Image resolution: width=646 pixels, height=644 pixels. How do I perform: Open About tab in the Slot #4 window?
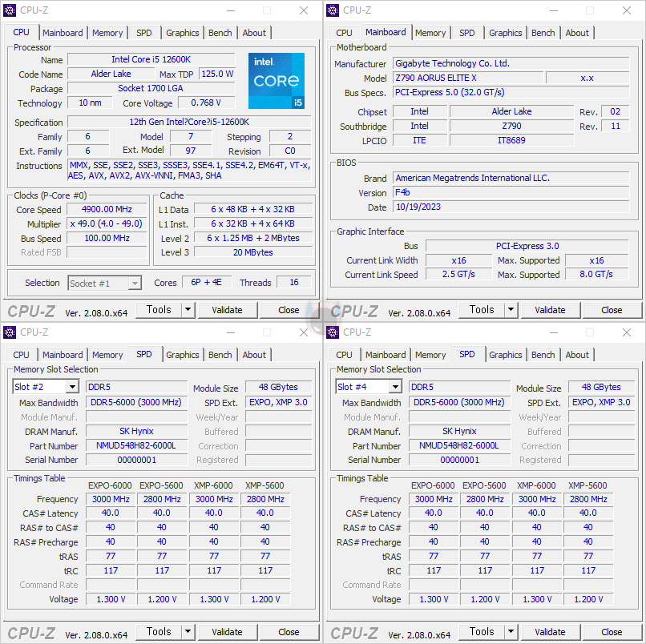[x=577, y=355]
